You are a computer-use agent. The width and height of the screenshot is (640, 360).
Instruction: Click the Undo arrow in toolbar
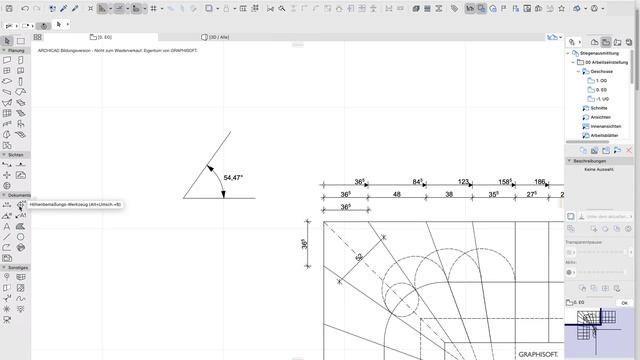[25, 8]
